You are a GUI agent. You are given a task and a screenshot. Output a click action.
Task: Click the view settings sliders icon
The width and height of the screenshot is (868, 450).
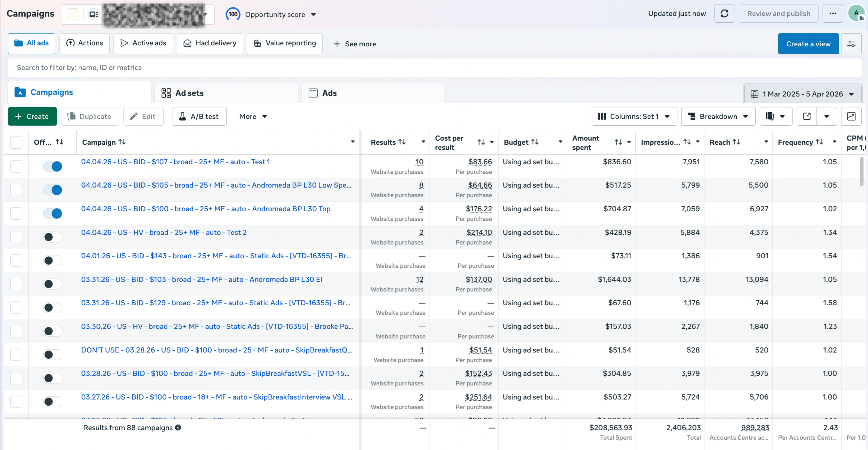tap(851, 44)
